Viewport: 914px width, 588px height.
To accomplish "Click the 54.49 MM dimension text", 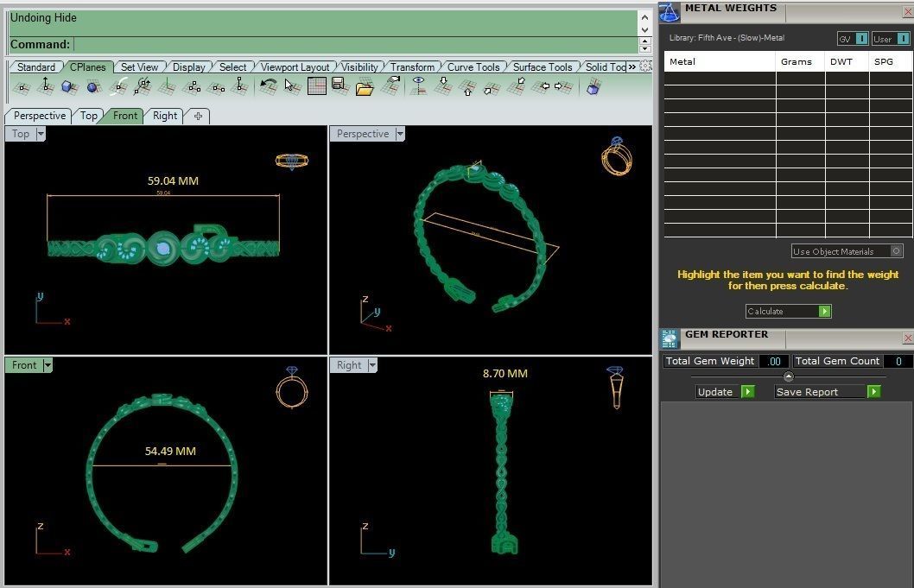I will (170, 451).
